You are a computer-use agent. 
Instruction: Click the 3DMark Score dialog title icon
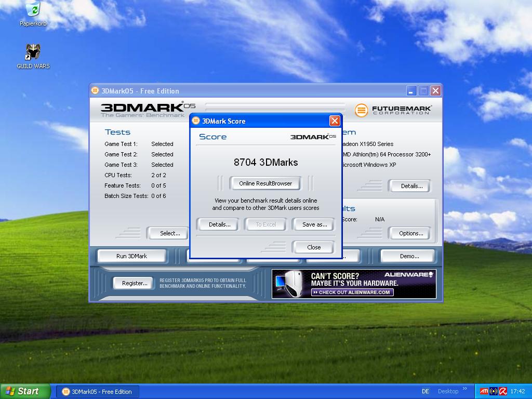195,121
